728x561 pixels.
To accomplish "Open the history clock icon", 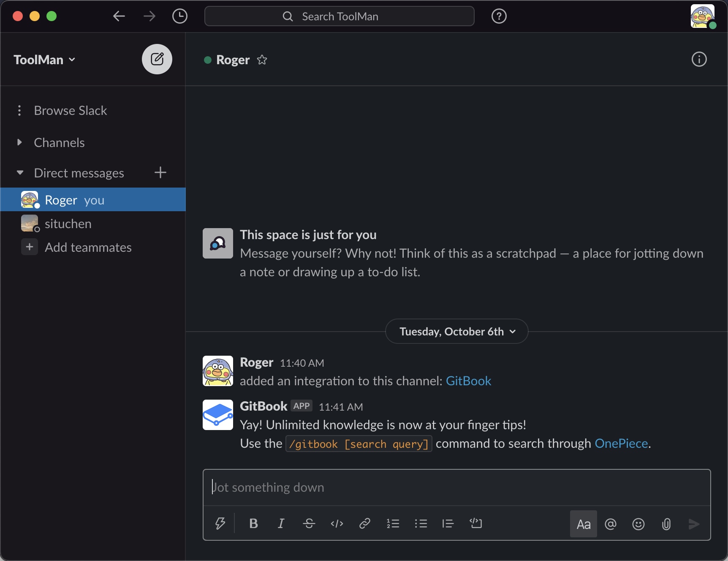I will pos(180,16).
